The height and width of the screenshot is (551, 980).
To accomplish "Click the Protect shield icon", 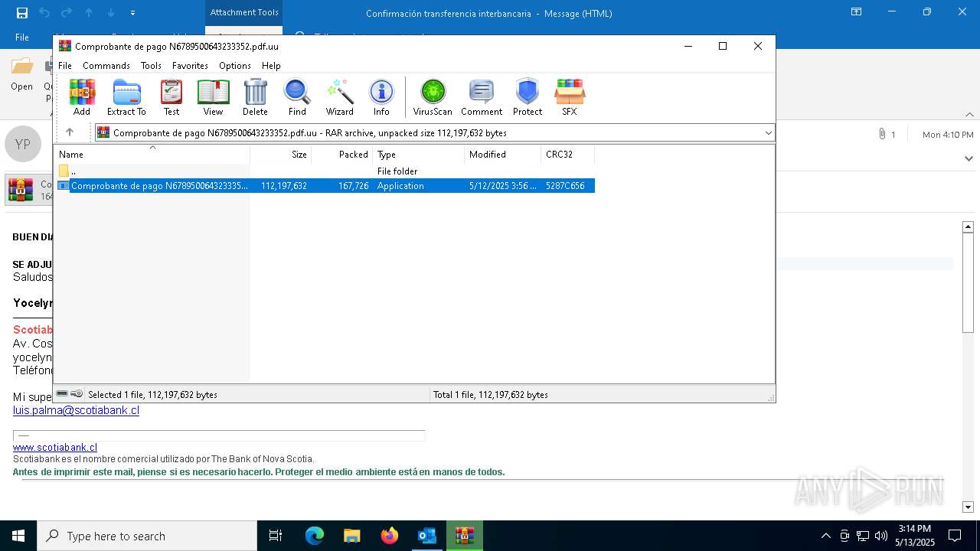I will point(528,97).
